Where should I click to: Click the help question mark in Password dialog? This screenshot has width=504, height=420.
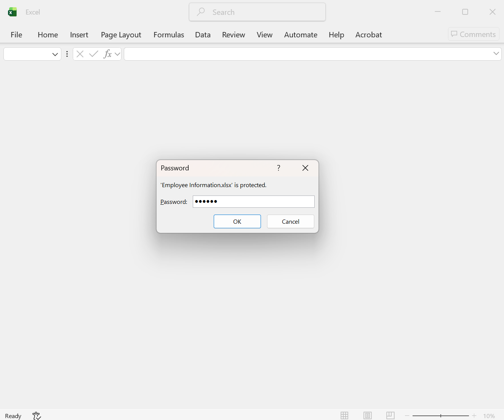click(278, 168)
